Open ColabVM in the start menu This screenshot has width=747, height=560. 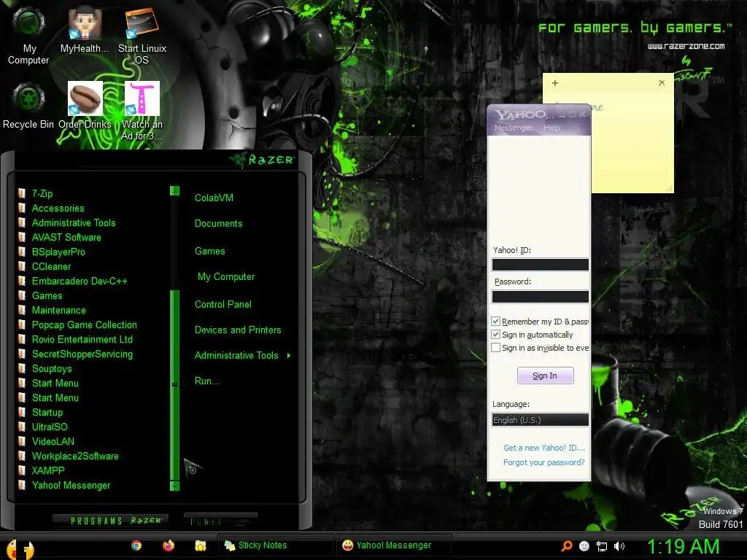[x=214, y=198]
